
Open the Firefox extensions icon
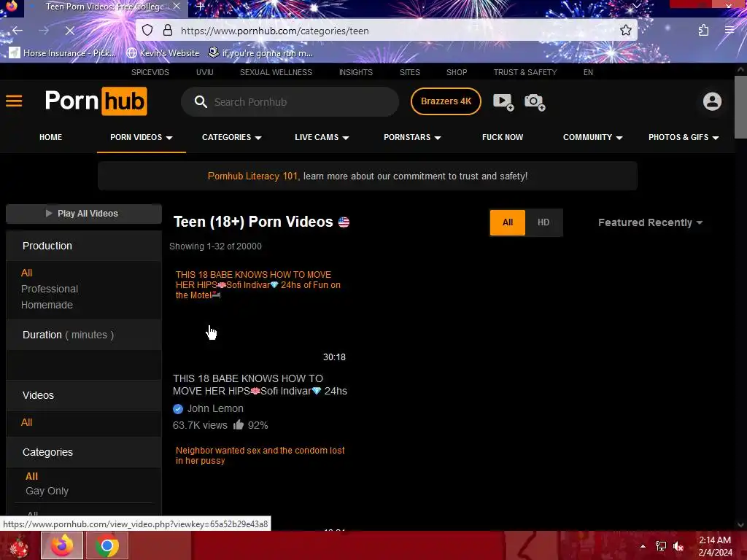click(703, 31)
